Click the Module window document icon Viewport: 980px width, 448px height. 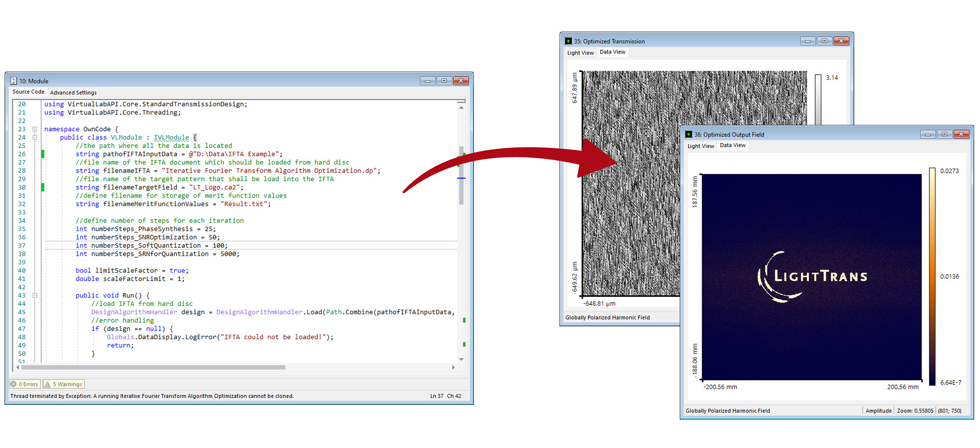[14, 81]
